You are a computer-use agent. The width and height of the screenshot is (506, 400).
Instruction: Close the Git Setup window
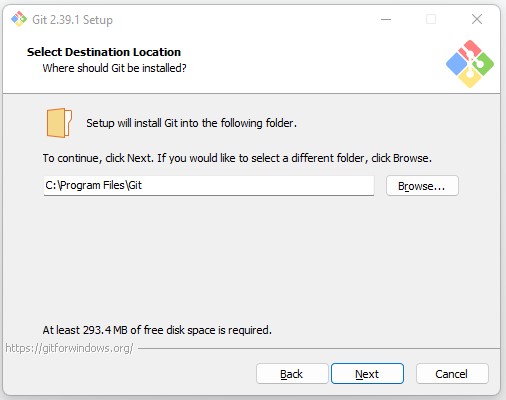pyautogui.click(x=477, y=19)
